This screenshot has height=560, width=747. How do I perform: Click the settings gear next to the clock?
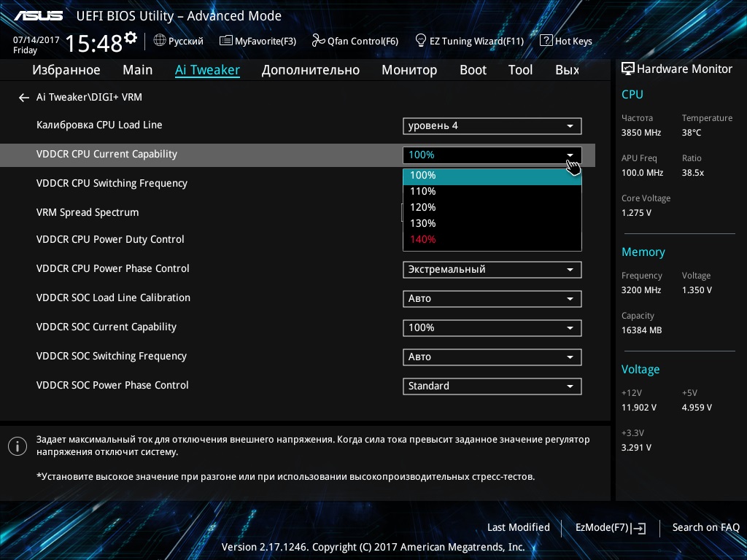point(131,38)
